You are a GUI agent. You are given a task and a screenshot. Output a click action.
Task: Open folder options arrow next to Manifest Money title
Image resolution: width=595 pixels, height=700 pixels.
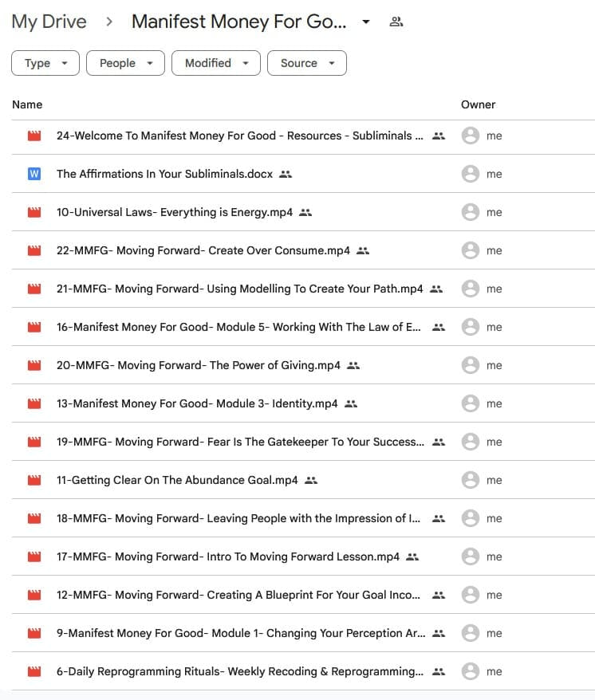point(365,22)
